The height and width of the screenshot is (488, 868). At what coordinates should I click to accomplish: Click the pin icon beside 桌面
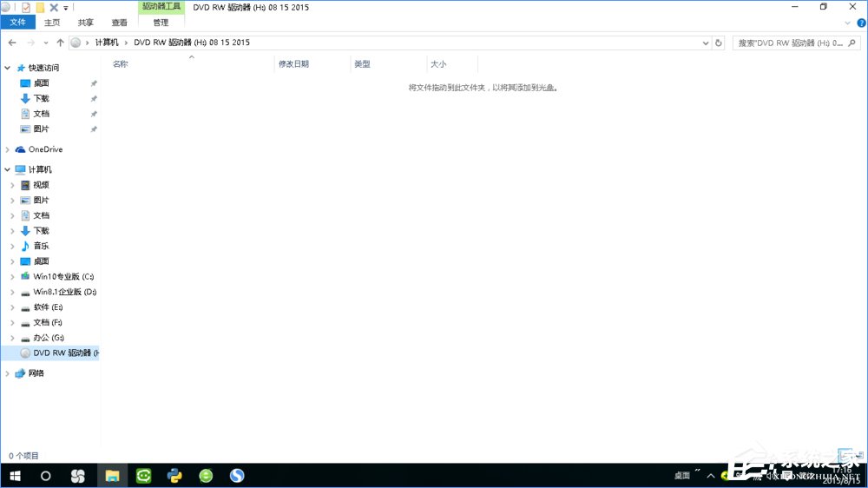94,83
